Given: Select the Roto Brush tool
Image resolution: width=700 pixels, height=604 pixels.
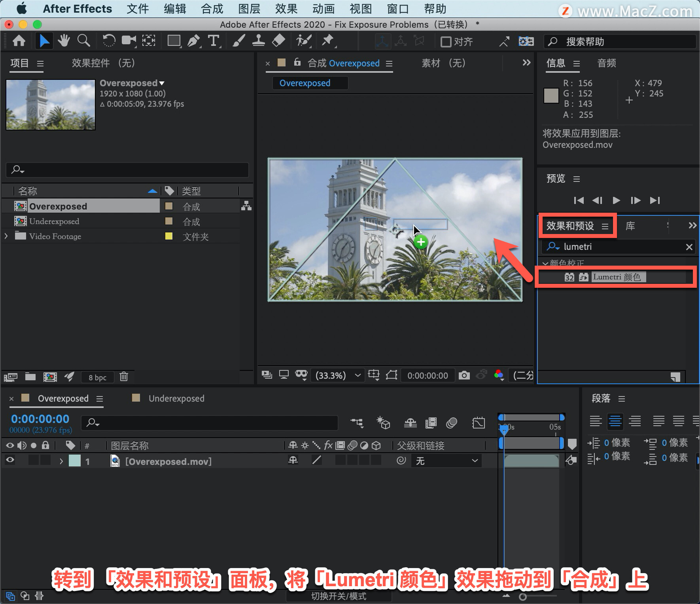Looking at the screenshot, I should [x=304, y=41].
